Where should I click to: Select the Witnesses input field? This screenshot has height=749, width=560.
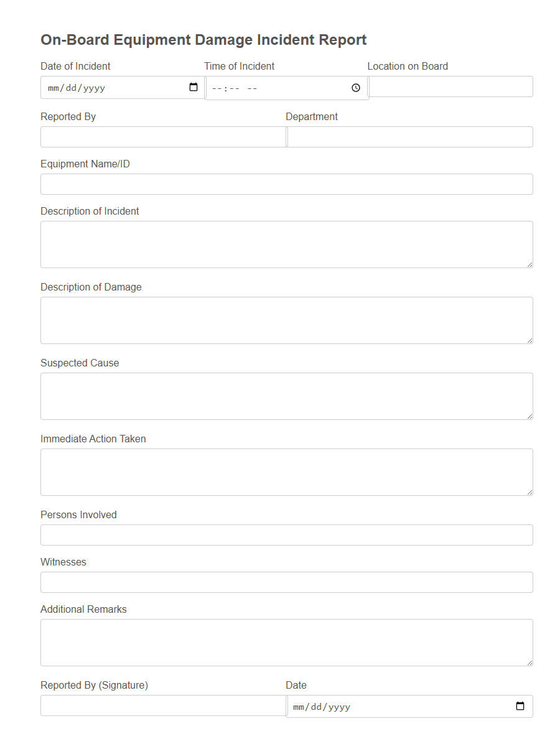286,582
